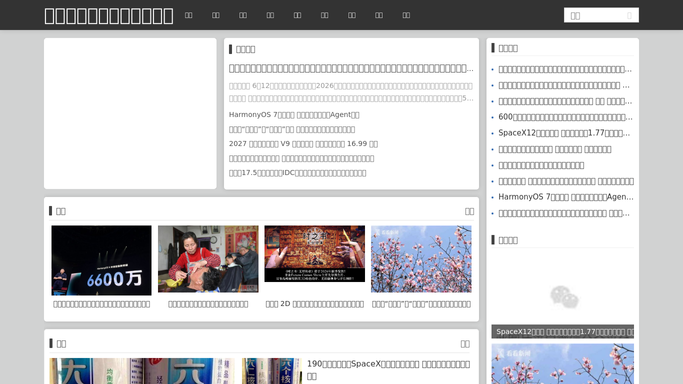Open the sidebar HarmonyOS 7 Agen... article link
Screen dimensions: 683x384
pyautogui.click(x=566, y=197)
